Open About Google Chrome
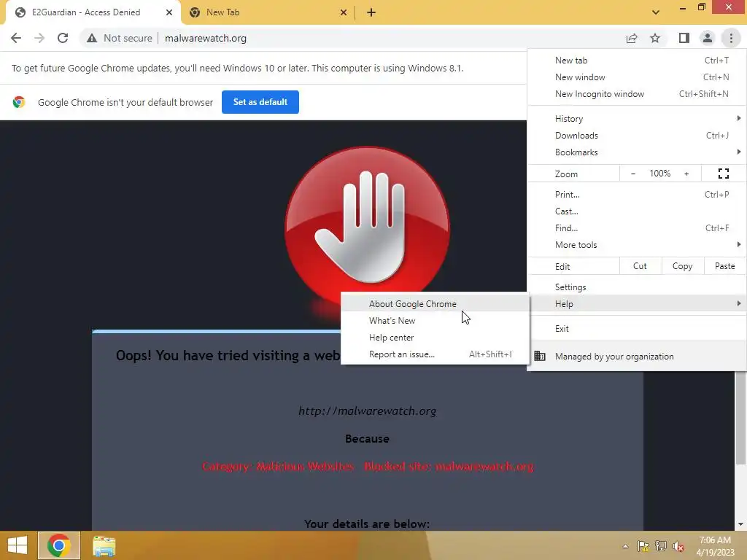 coord(435,303)
